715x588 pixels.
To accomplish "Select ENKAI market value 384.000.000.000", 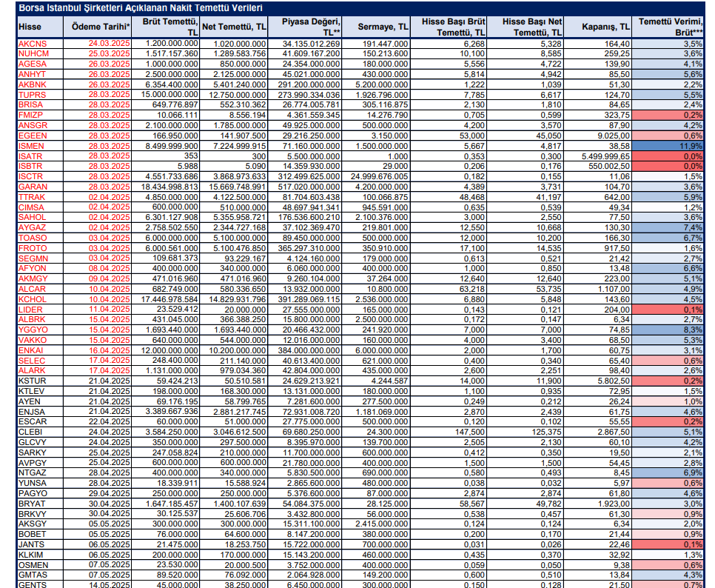I will [309, 350].
